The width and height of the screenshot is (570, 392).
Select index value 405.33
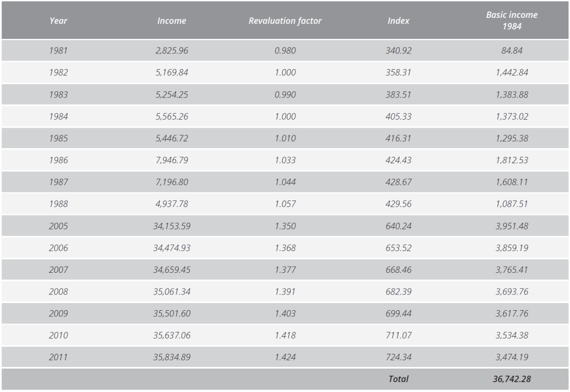[398, 116]
